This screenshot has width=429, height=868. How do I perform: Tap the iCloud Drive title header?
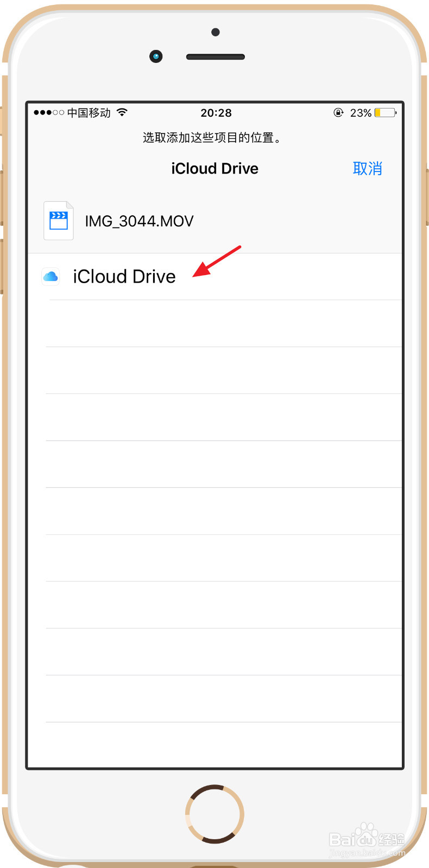coord(215,169)
